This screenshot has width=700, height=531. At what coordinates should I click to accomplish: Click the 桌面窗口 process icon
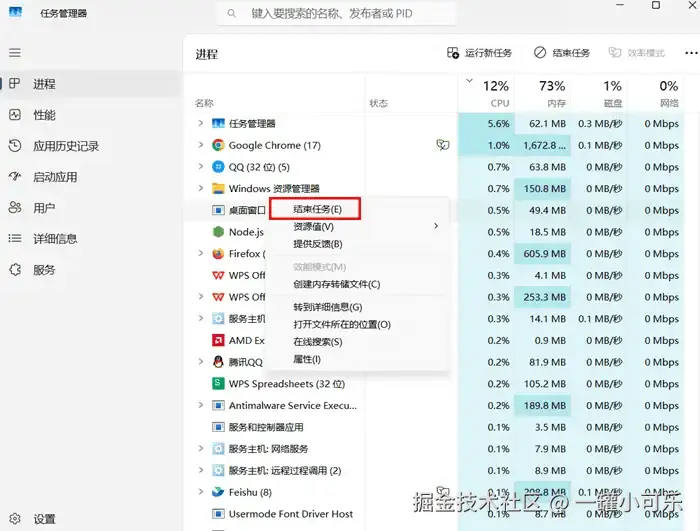(x=218, y=210)
